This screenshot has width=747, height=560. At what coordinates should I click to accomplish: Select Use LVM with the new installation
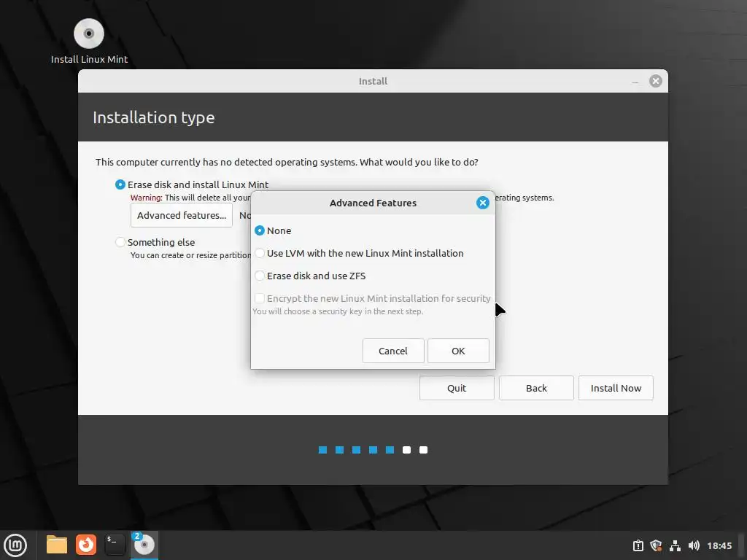359,253
